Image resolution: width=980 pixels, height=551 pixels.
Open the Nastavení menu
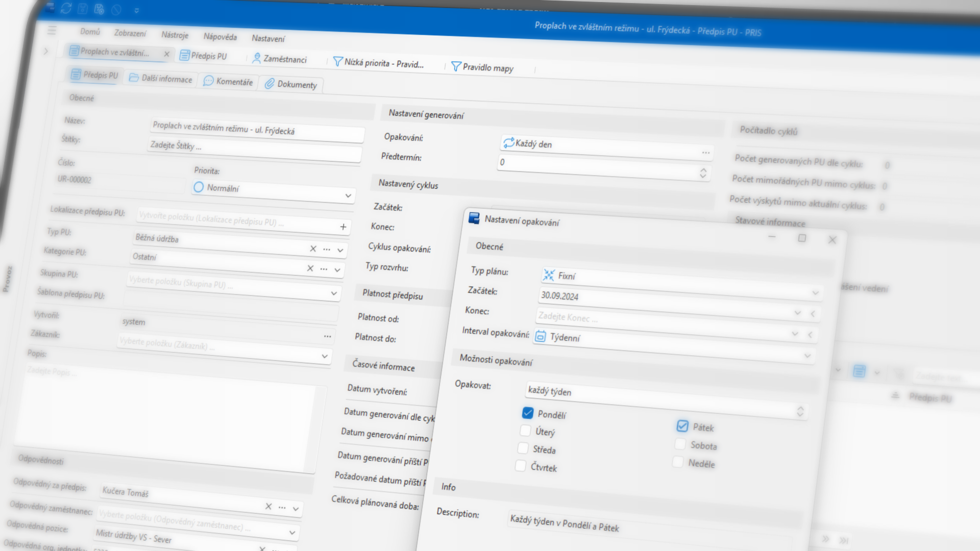[268, 38]
